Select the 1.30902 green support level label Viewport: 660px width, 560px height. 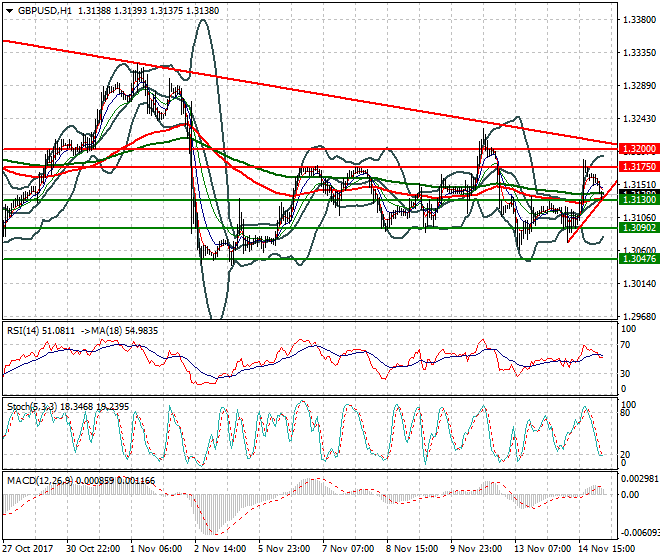click(639, 228)
